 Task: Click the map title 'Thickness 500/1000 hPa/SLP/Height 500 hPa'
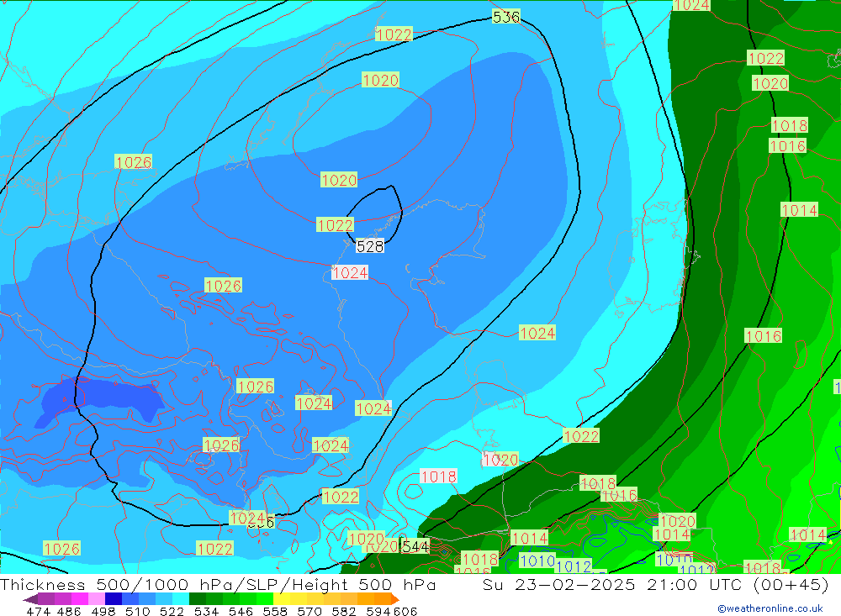(218, 584)
